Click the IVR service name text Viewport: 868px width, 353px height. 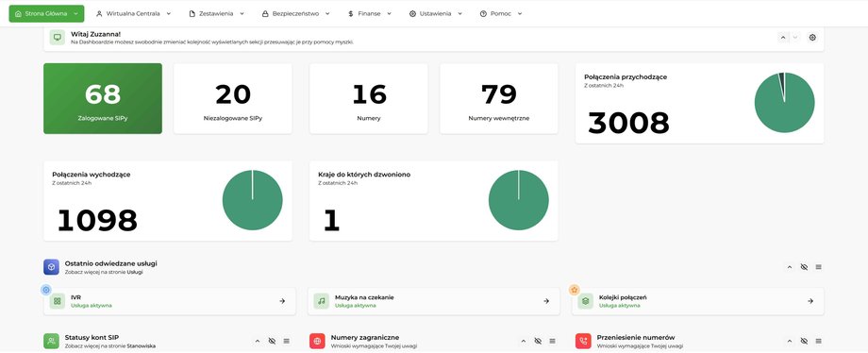click(x=75, y=297)
